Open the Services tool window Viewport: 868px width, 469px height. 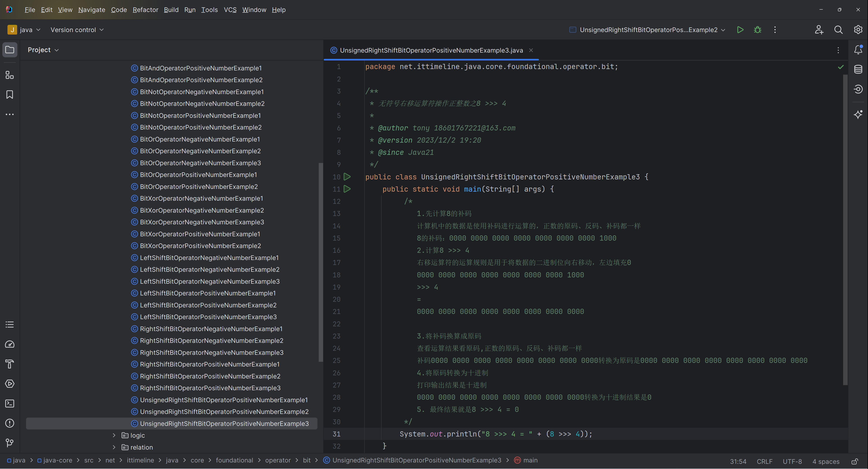(10, 383)
